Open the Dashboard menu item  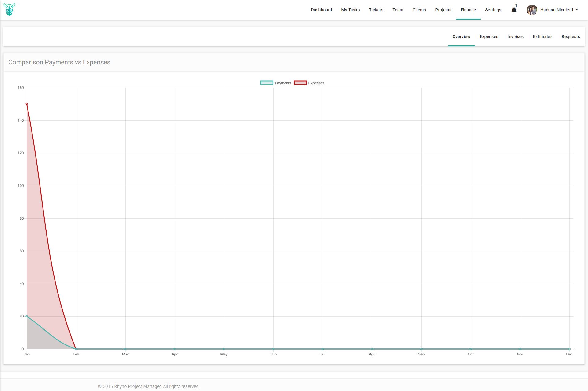[321, 10]
